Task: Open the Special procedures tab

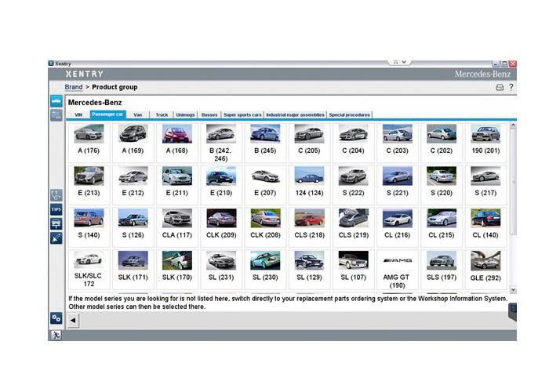Action: (350, 114)
